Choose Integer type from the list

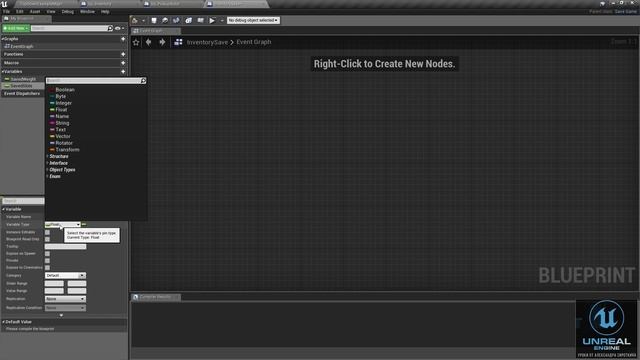(x=64, y=103)
